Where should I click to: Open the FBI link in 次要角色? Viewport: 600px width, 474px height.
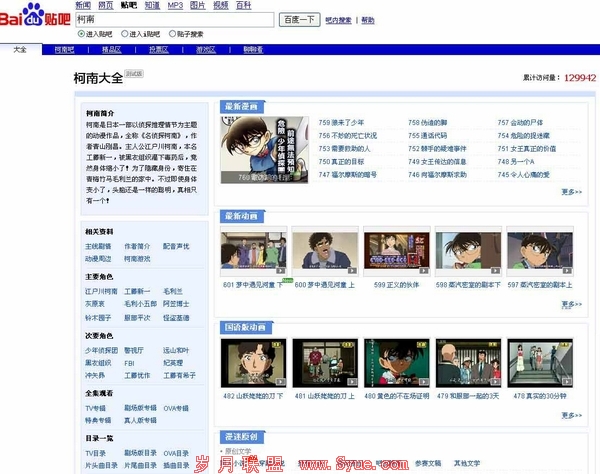point(129,363)
